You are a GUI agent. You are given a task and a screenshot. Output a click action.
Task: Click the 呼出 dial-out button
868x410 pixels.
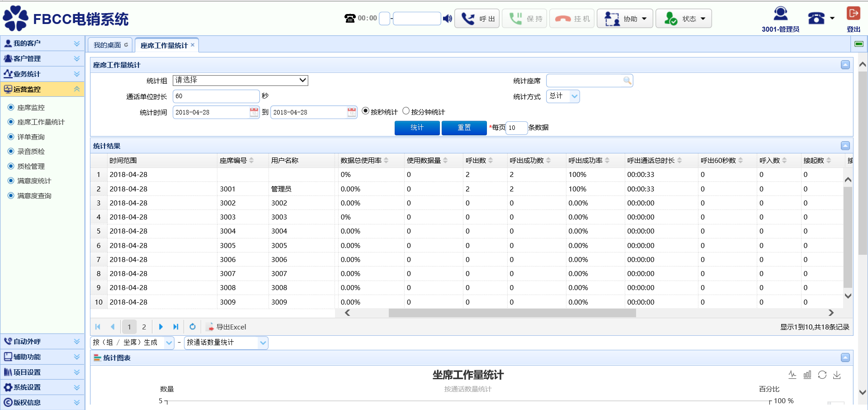pyautogui.click(x=477, y=19)
